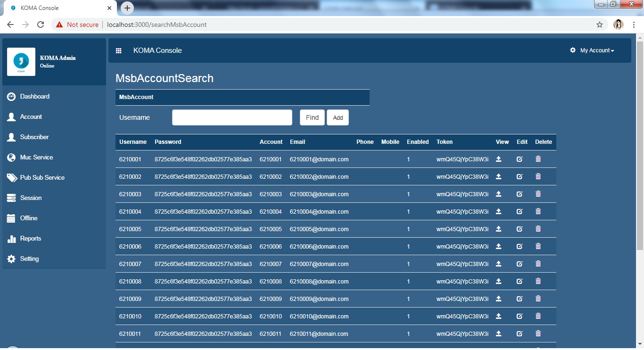
Task: Switch to the KOMA Console browser tab
Action: (x=52, y=8)
